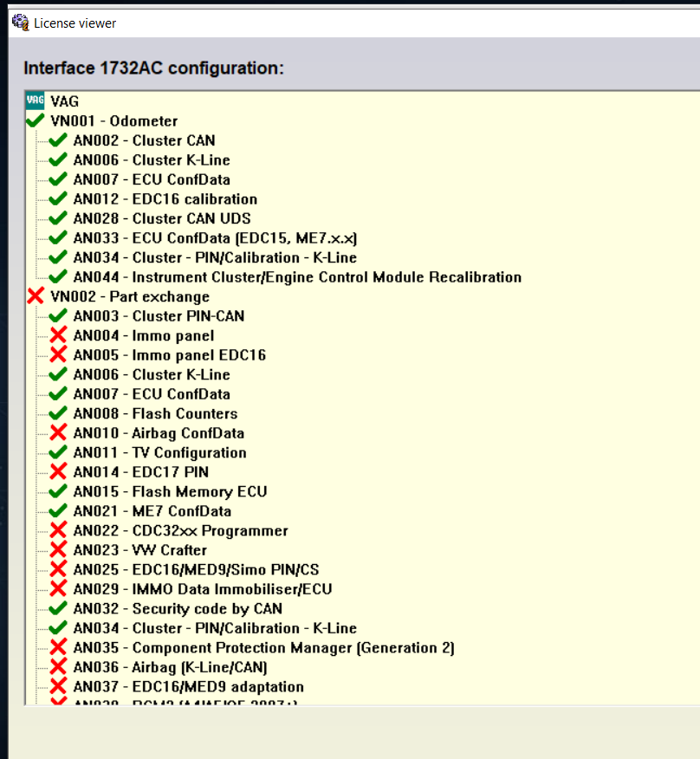
Task: Click check icon next to AN012 - EDC16 calibration
Action: click(x=58, y=198)
